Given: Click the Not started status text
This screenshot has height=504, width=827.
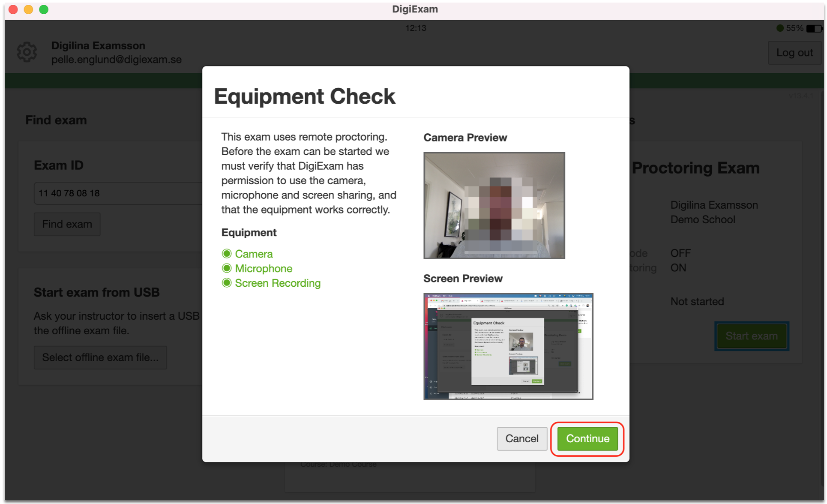Looking at the screenshot, I should [697, 302].
